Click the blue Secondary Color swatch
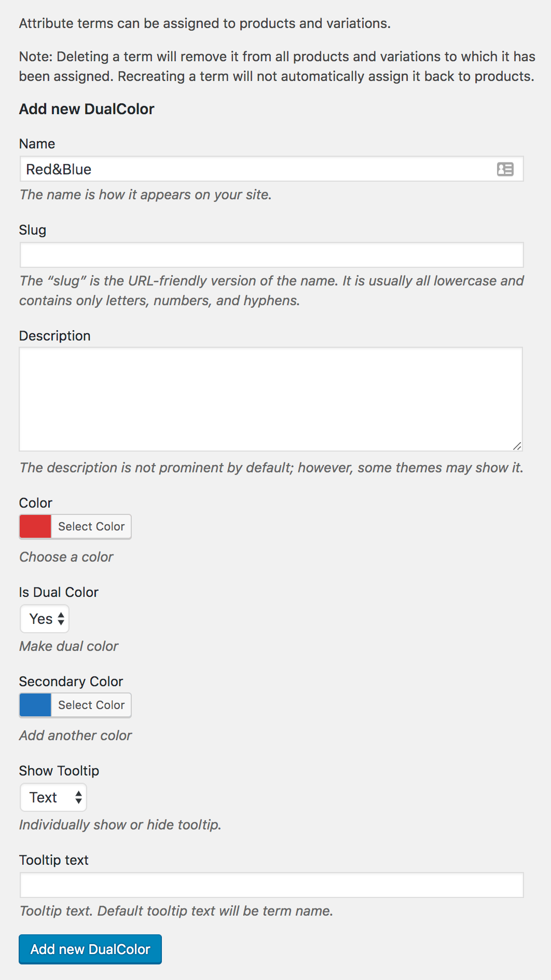The image size is (551, 980). tap(35, 705)
